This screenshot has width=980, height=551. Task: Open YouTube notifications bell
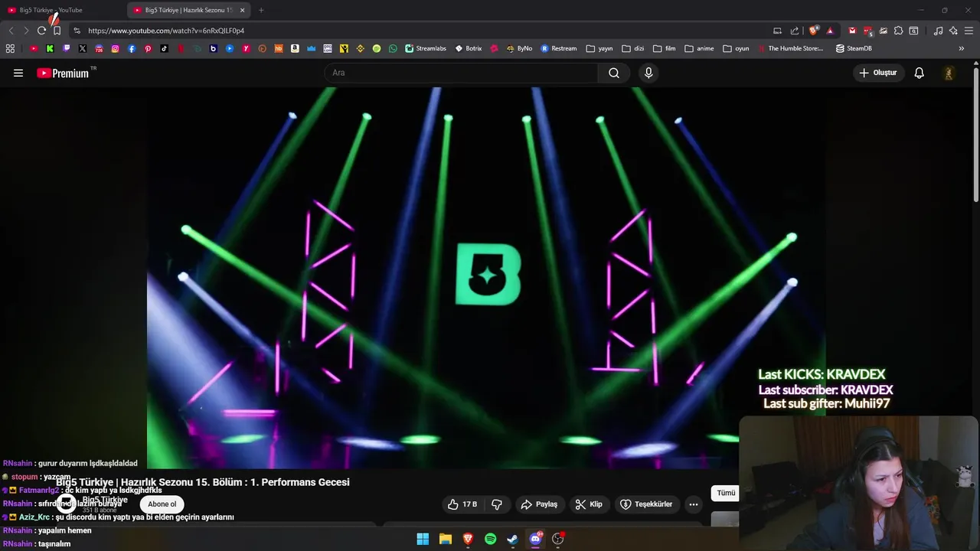pyautogui.click(x=919, y=73)
